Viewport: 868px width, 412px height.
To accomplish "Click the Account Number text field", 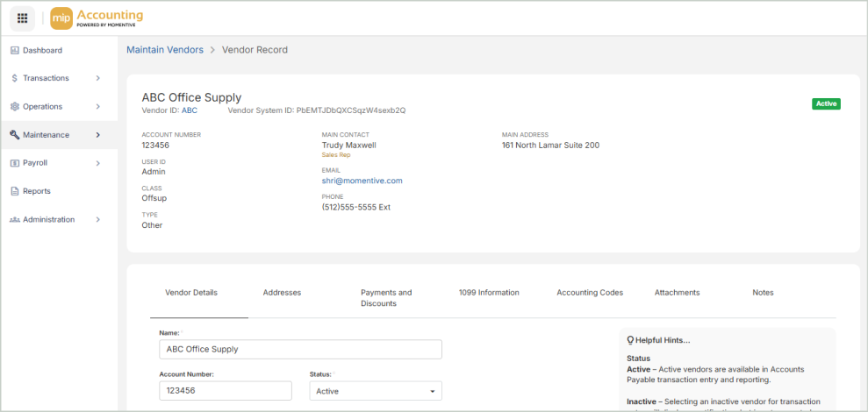I will click(225, 391).
